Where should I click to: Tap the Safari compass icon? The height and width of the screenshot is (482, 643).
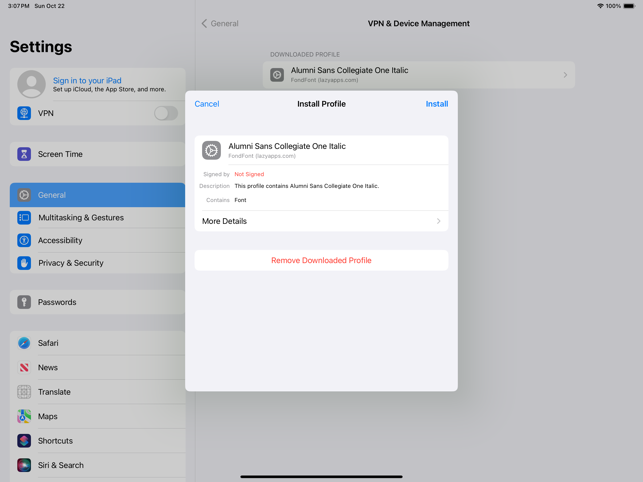[24, 343]
